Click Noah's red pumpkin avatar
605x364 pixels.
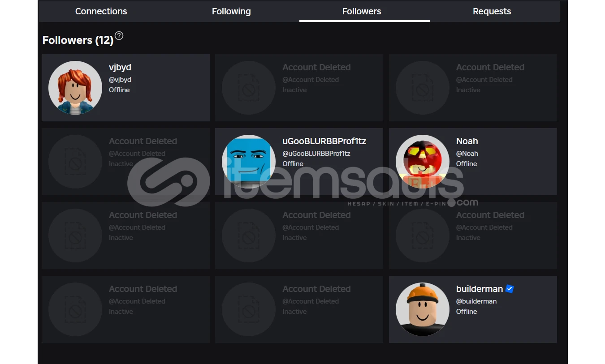pos(423,162)
